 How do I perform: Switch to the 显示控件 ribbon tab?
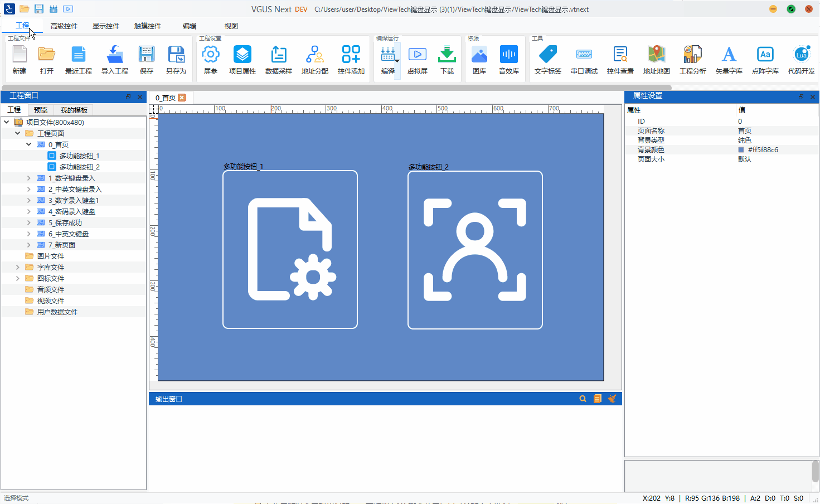click(x=106, y=26)
